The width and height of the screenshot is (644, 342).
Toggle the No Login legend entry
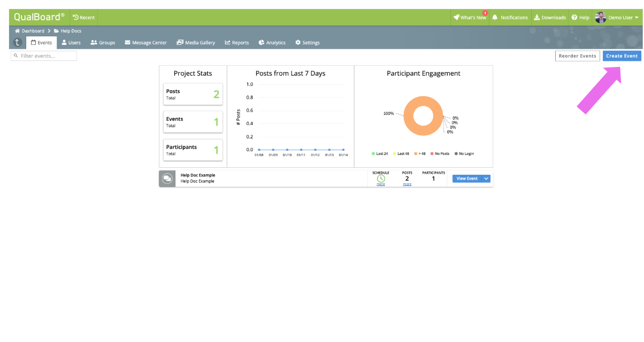pyautogui.click(x=464, y=153)
